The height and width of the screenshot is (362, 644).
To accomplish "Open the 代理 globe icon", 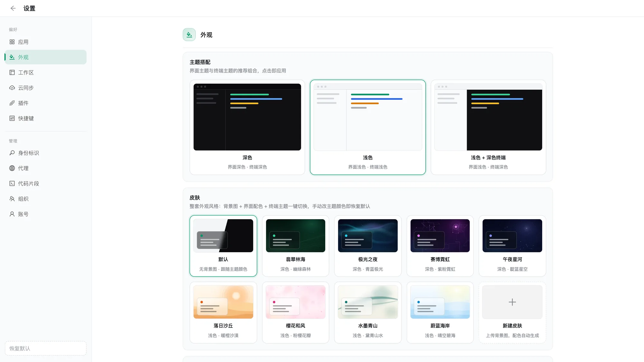I will pyautogui.click(x=12, y=168).
